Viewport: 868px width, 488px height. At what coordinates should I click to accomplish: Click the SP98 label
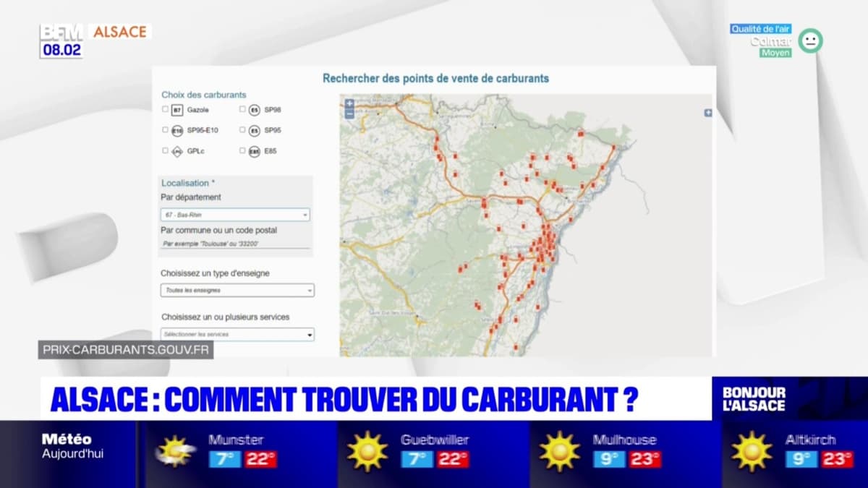(273, 110)
